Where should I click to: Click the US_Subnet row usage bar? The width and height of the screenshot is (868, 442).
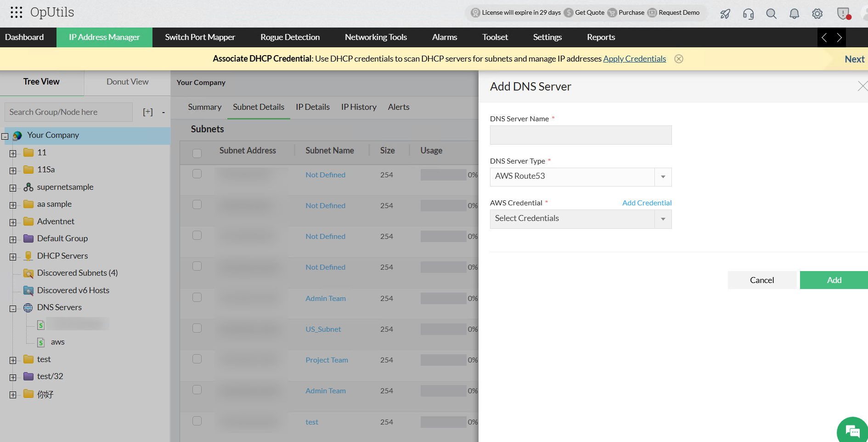click(x=444, y=329)
